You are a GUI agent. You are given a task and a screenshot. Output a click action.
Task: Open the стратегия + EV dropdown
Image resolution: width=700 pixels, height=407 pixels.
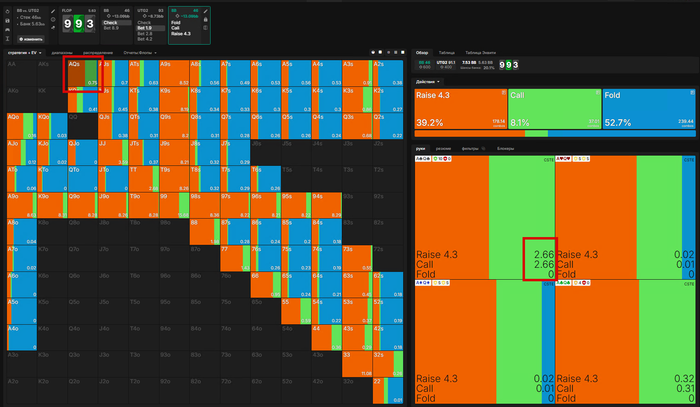25,53
